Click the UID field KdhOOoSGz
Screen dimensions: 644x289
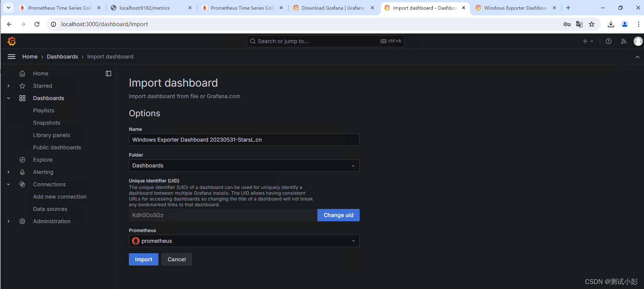pos(223,215)
